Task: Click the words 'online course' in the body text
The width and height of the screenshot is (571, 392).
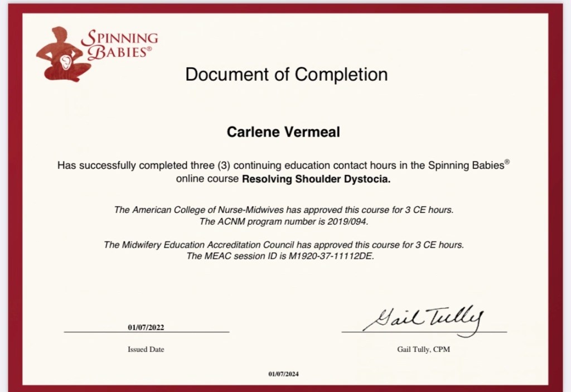Action: tap(208, 180)
